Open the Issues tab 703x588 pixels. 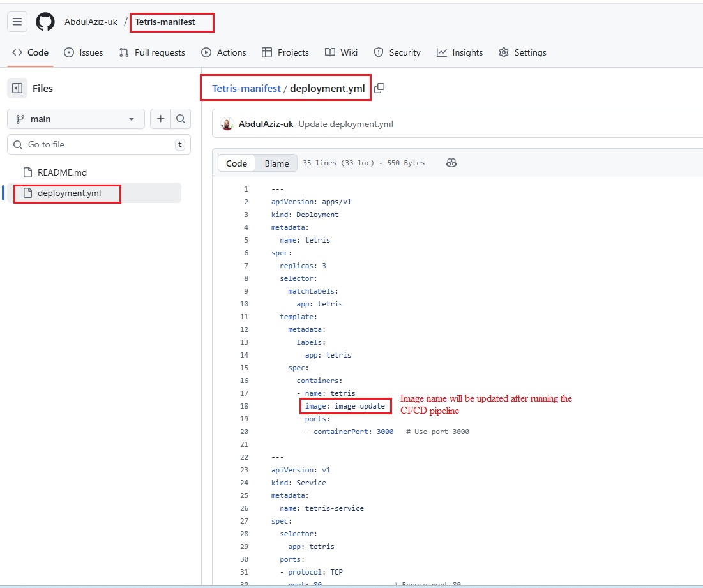(83, 52)
